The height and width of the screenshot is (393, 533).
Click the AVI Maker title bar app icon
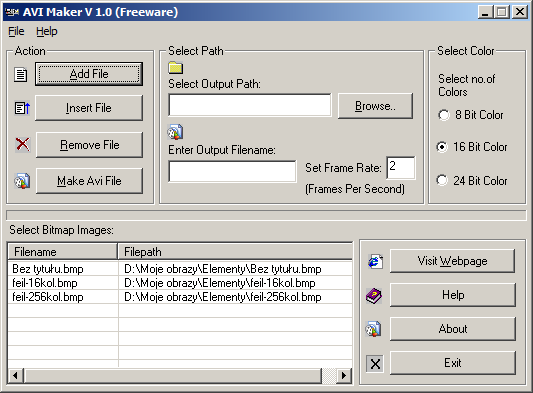click(x=13, y=12)
